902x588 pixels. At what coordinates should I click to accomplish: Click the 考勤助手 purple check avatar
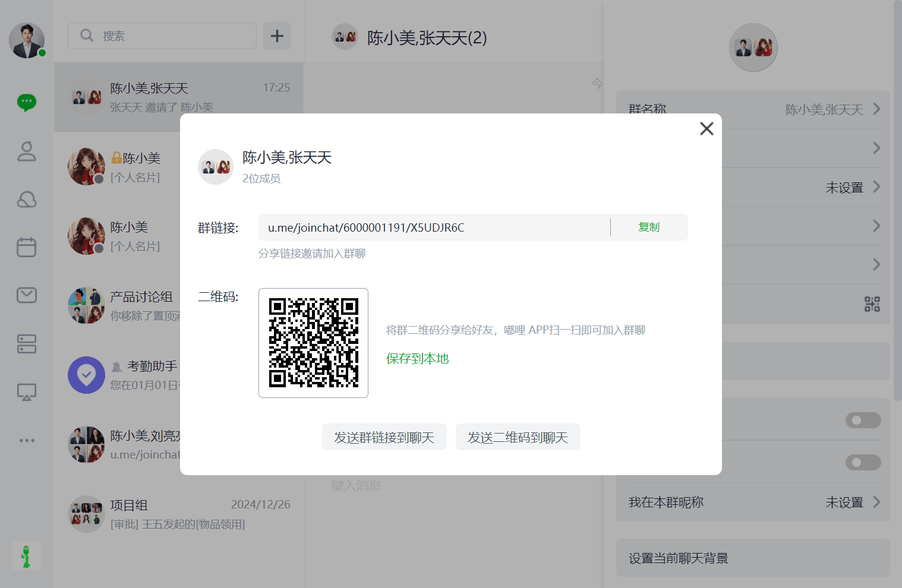point(86,375)
